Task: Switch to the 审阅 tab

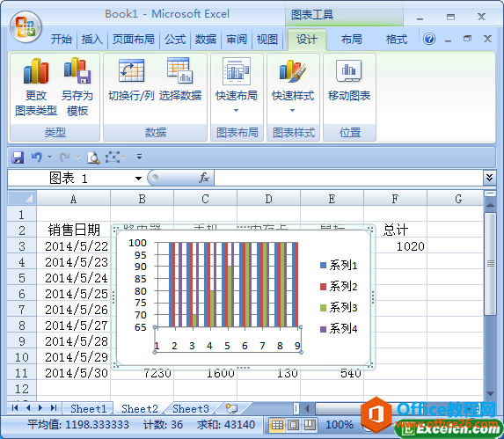Action: click(x=237, y=40)
